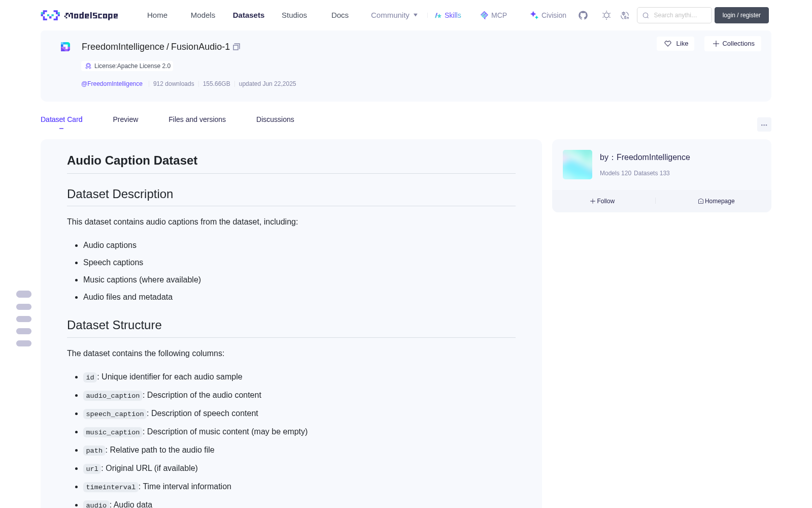Click the updated Jun 22,2025 text
Viewport: 812px width, 508px height.
pos(267,84)
